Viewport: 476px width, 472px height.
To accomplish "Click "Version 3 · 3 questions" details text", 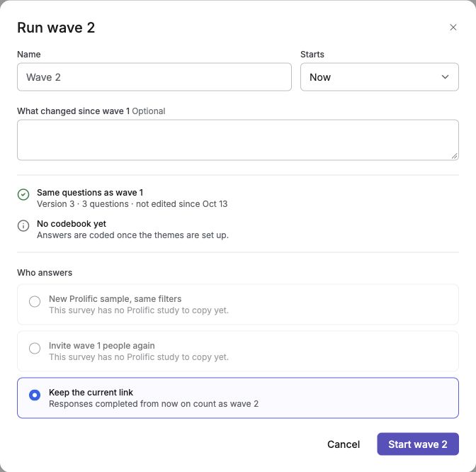I will (x=132, y=204).
